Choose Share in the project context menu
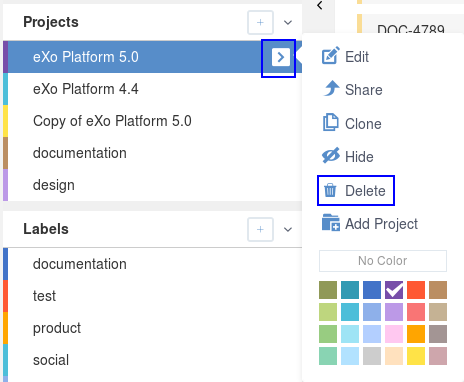 coord(353,90)
